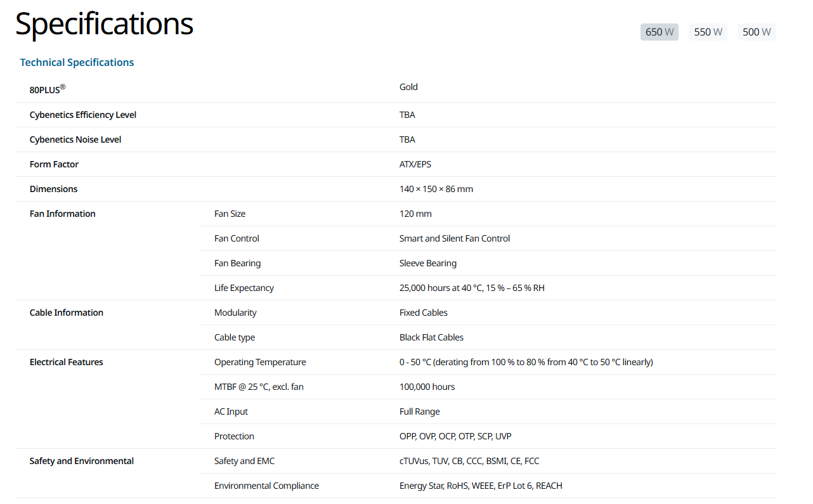Click the Electrical Features section label
Viewport: 813px width, 504px height.
(66, 362)
